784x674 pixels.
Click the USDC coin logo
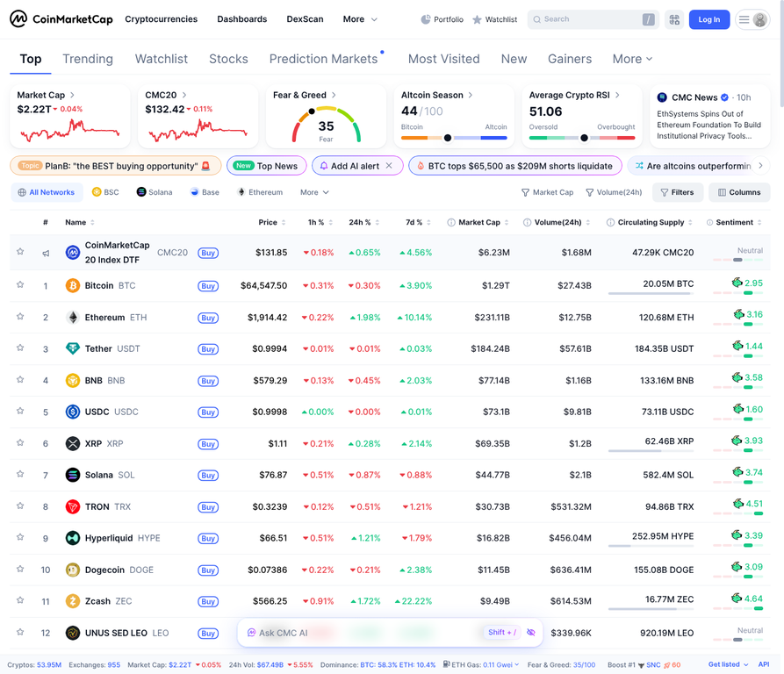pos(73,412)
